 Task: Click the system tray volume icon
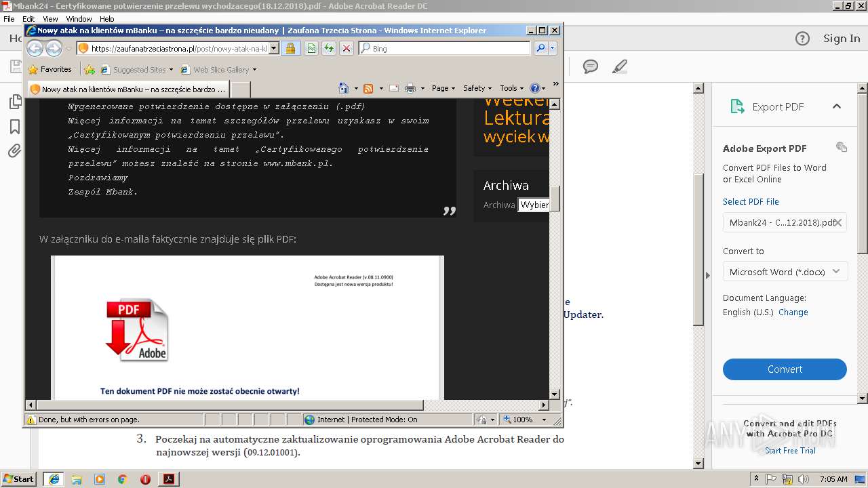[805, 479]
